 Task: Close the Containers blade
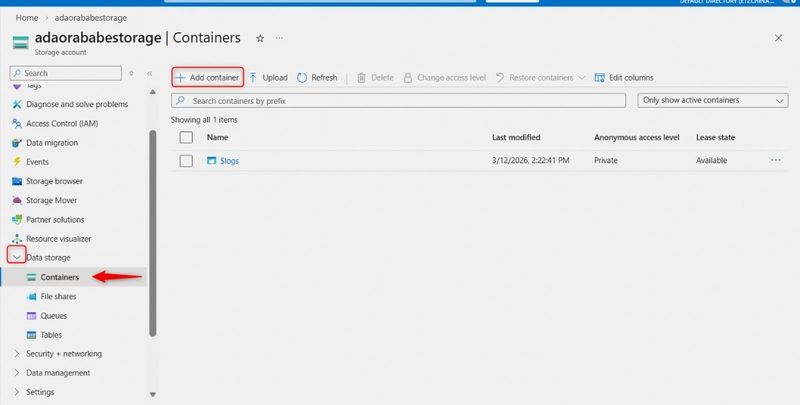click(778, 38)
